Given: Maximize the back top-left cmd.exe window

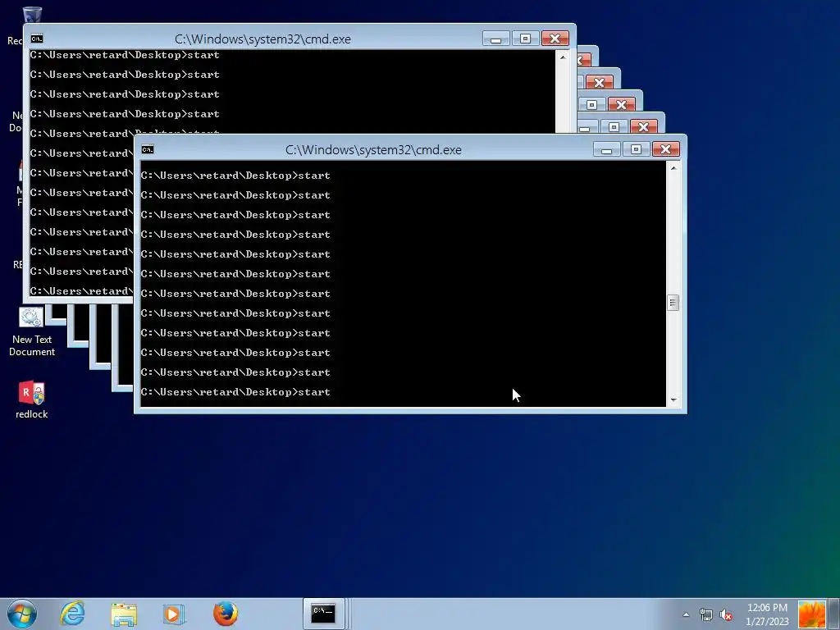Looking at the screenshot, I should pos(525,39).
